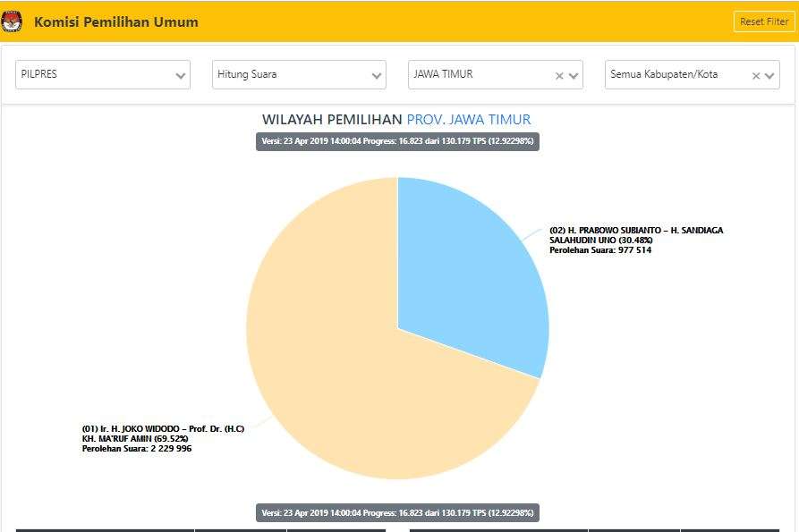This screenshot has width=799, height=532.
Task: Click the Joko Widodo 69.52% chart label
Action: [x=162, y=438]
